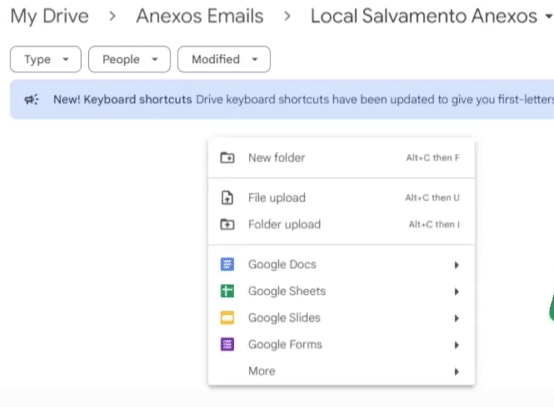Choose File upload menu entry
Viewport: 554px width, 407px height.
click(341, 197)
